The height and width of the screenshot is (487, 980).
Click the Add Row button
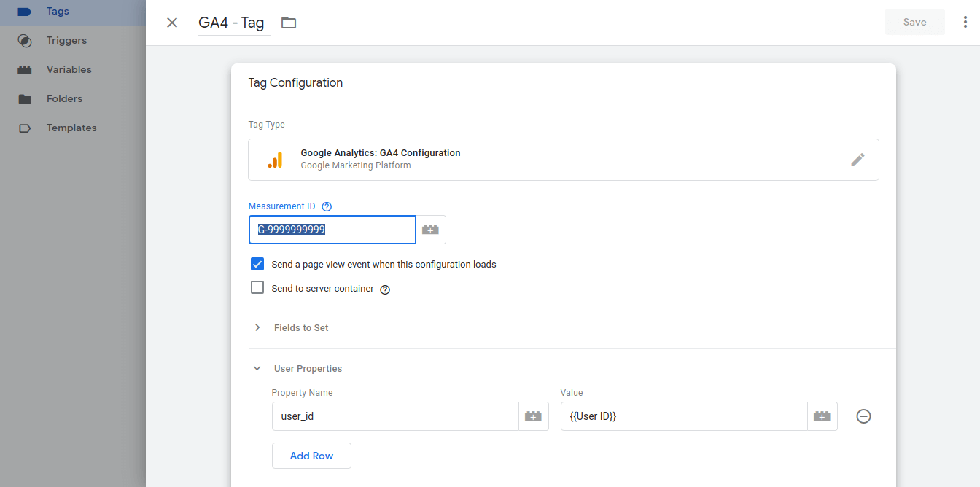(311, 456)
